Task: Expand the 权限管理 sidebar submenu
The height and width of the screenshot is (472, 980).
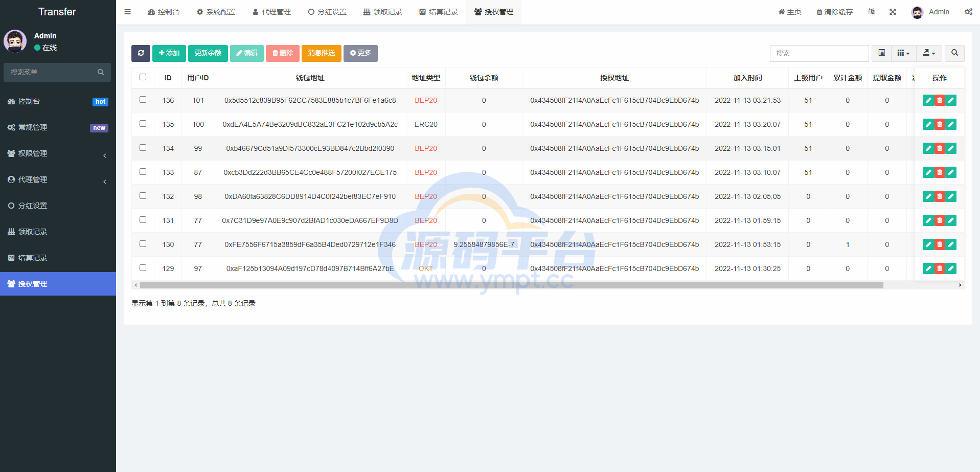Action: [x=58, y=153]
